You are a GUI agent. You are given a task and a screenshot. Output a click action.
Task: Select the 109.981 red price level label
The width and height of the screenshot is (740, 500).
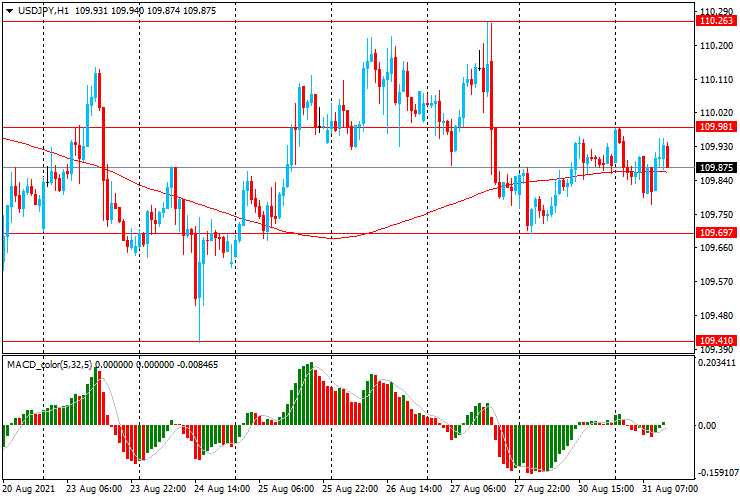pos(716,127)
